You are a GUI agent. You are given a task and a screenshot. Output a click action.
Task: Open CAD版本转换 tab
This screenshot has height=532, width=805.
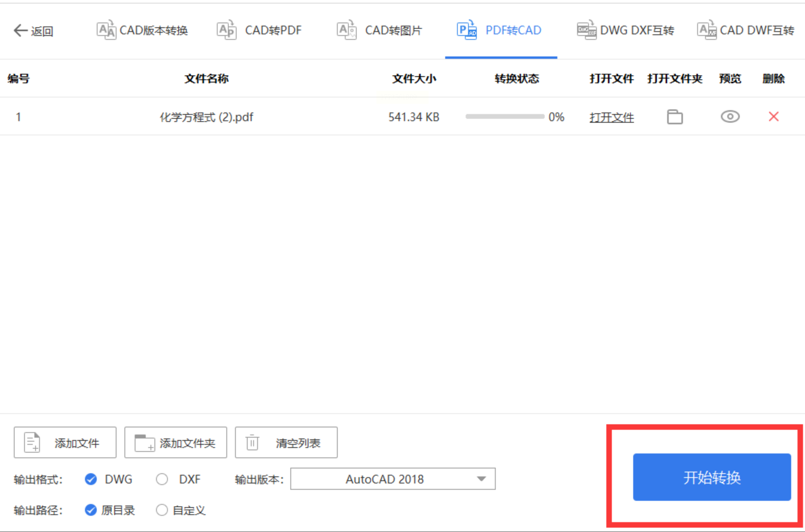(x=143, y=30)
